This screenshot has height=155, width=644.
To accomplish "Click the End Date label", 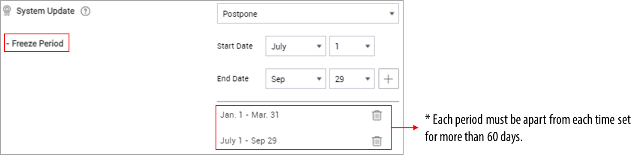I will (x=233, y=79).
